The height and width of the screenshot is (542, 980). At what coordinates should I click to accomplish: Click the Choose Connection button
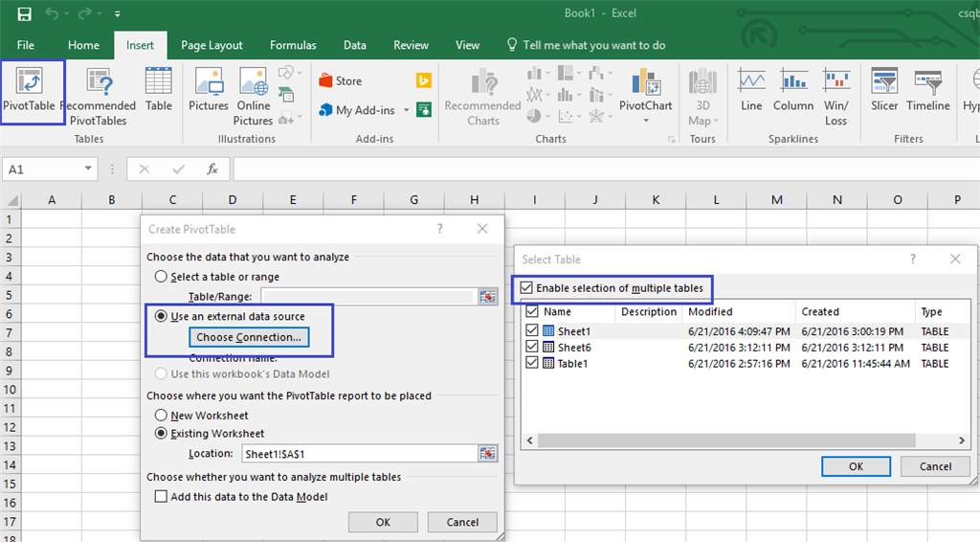[249, 337]
